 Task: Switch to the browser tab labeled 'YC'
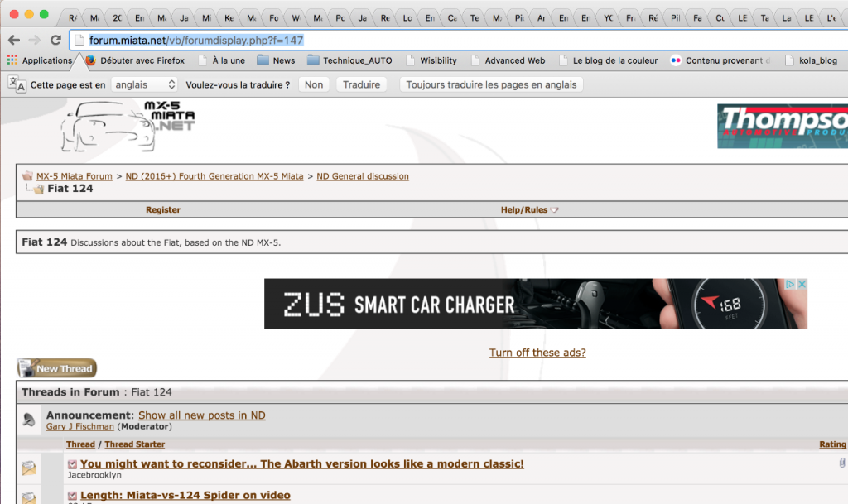(609, 18)
